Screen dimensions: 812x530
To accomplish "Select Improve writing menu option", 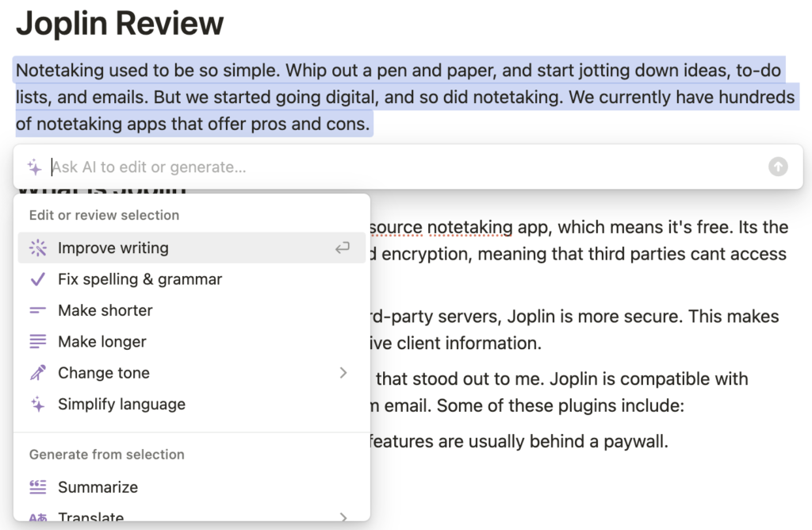I will (113, 248).
